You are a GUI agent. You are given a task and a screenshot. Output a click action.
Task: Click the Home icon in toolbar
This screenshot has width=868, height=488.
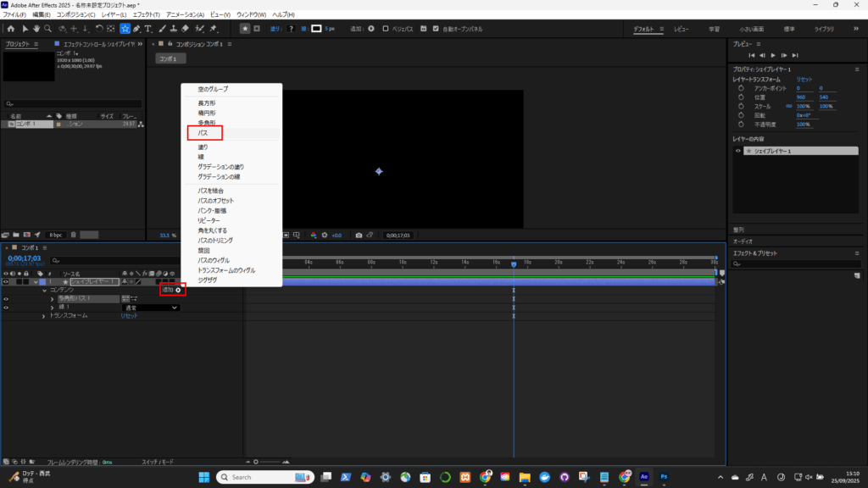[x=10, y=29]
